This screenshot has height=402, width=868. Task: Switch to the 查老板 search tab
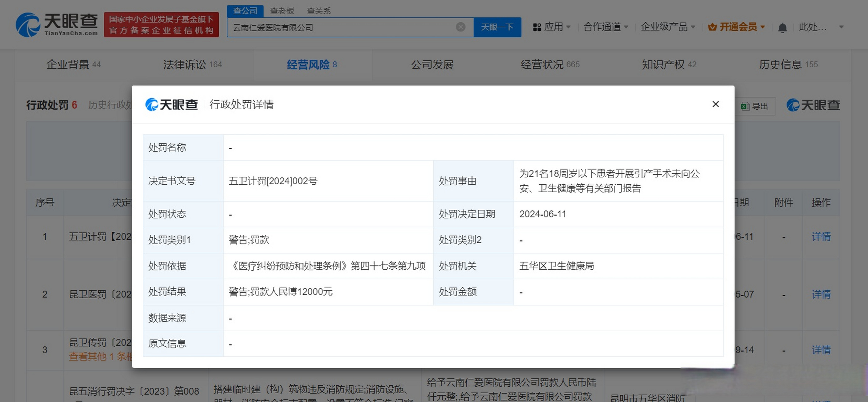point(282,11)
